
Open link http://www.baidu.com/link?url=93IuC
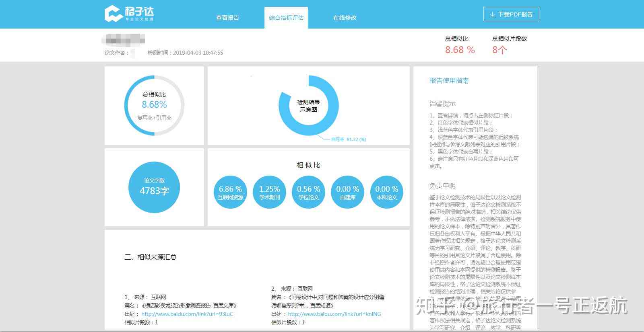(187, 314)
